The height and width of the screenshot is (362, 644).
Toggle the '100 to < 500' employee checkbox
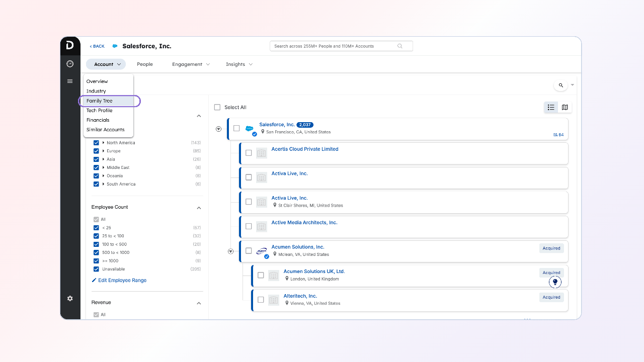96,244
